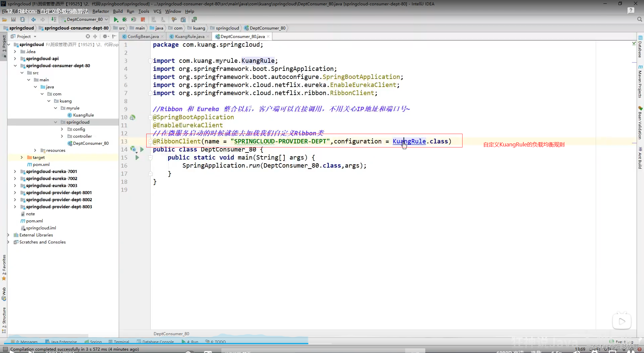Screen dimensions: 644x353
Task: Open the Refactor menu
Action: (101, 11)
